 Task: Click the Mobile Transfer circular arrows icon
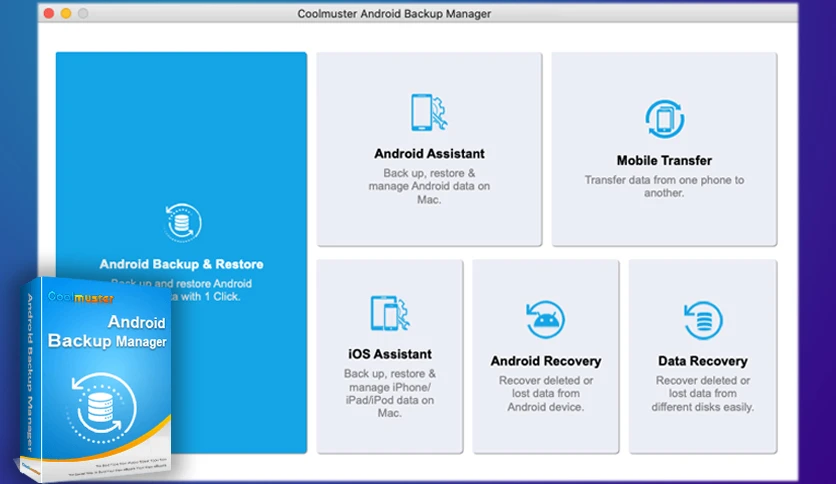point(664,118)
